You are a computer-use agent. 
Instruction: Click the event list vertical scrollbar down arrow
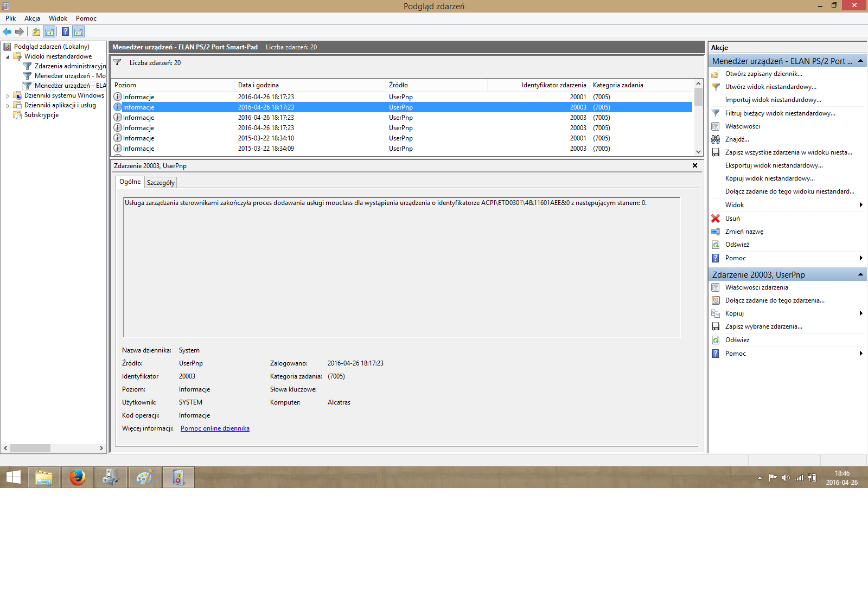click(x=699, y=152)
